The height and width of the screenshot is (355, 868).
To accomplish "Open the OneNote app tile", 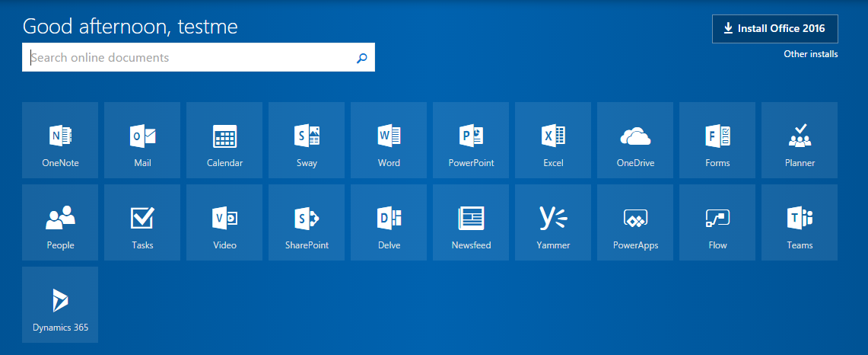I will click(60, 139).
